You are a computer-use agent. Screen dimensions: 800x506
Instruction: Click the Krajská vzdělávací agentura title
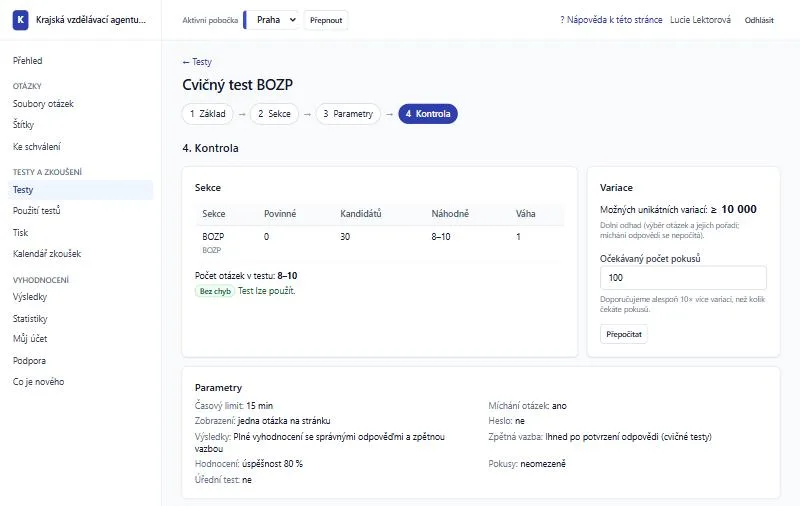point(91,20)
